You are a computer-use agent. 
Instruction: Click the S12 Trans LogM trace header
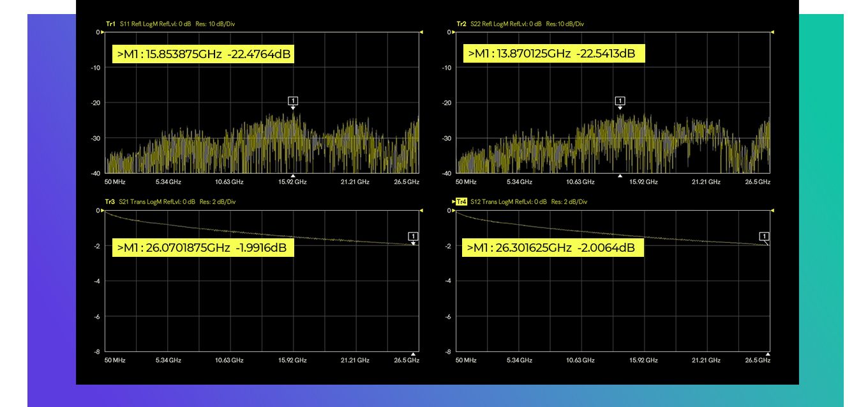point(529,202)
